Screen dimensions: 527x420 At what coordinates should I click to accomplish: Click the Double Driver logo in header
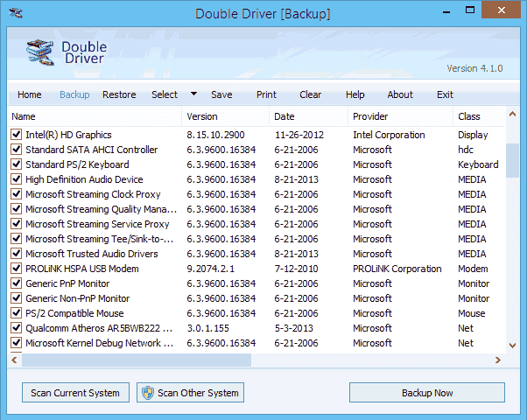tap(67, 52)
